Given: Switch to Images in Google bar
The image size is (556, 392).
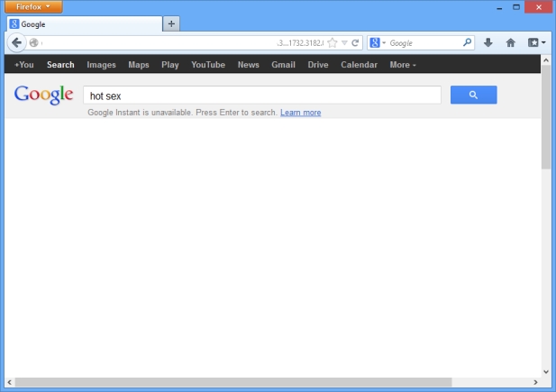Looking at the screenshot, I should (101, 65).
